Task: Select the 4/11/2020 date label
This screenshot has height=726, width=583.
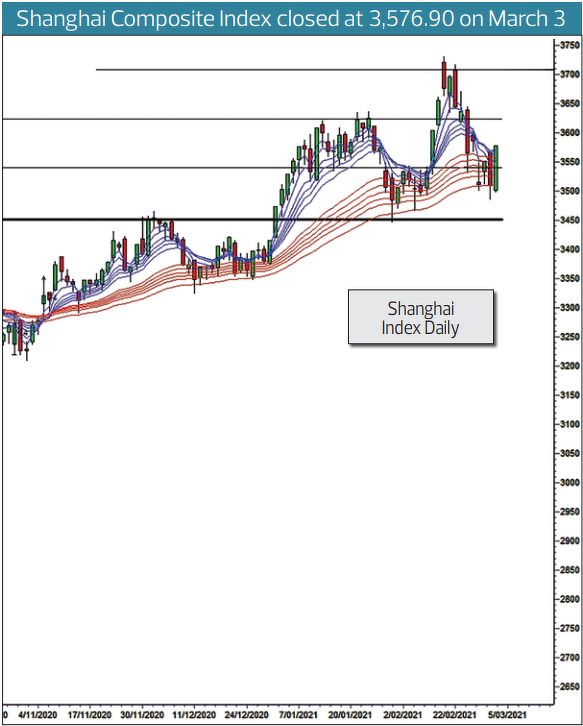Action: [38, 715]
